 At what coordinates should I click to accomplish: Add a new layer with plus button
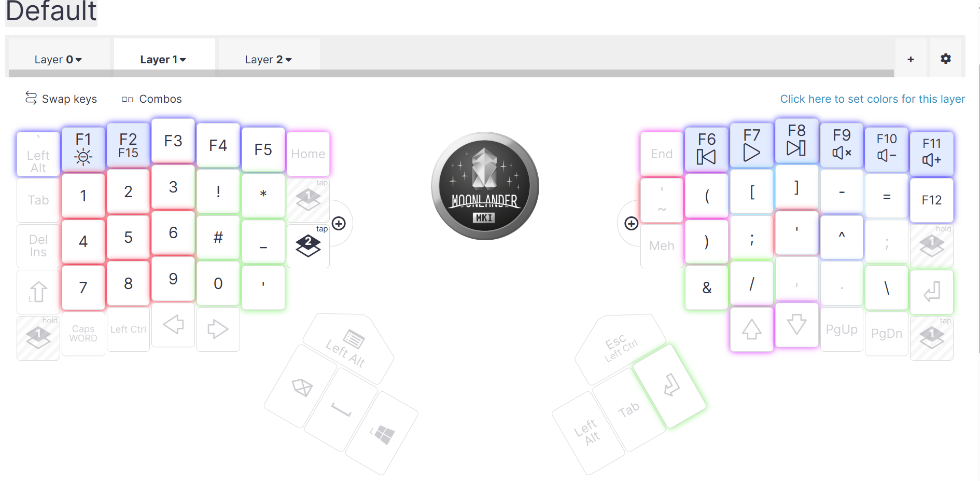pos(911,59)
